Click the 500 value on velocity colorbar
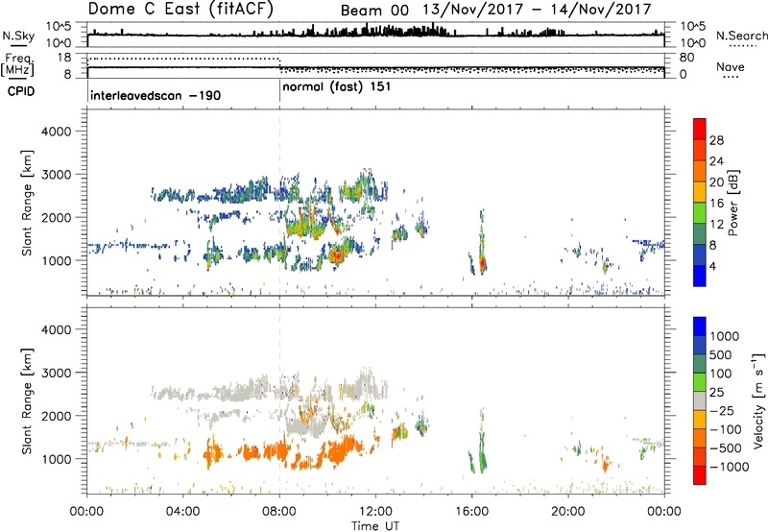The image size is (768, 532). [723, 354]
